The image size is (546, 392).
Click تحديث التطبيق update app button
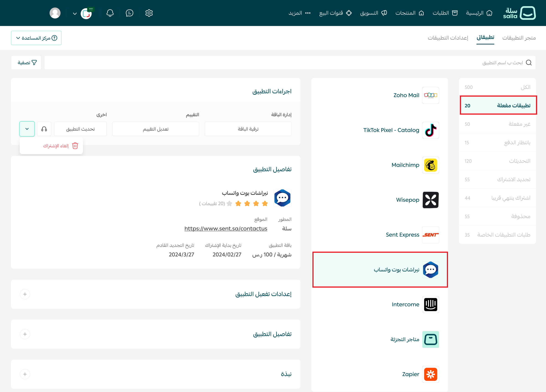pyautogui.click(x=80, y=129)
